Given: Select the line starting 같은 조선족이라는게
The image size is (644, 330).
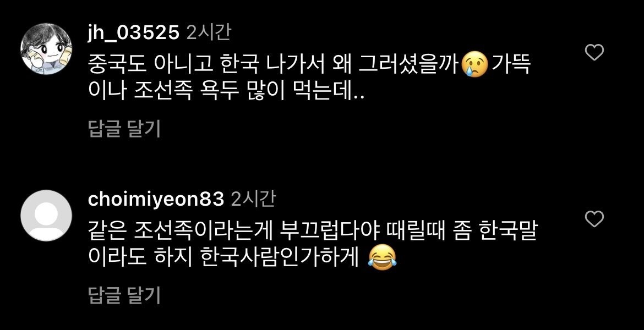Looking at the screenshot, I should tap(313, 232).
